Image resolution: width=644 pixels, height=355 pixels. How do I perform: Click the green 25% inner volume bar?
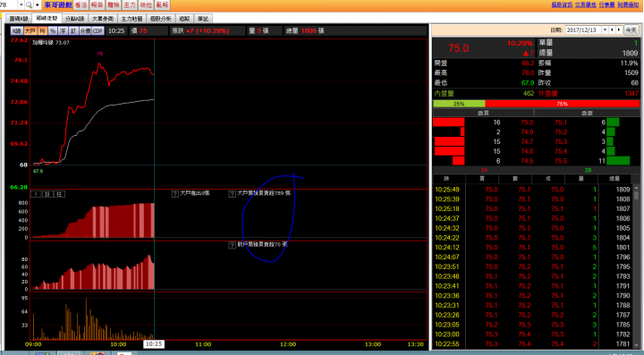click(x=459, y=104)
